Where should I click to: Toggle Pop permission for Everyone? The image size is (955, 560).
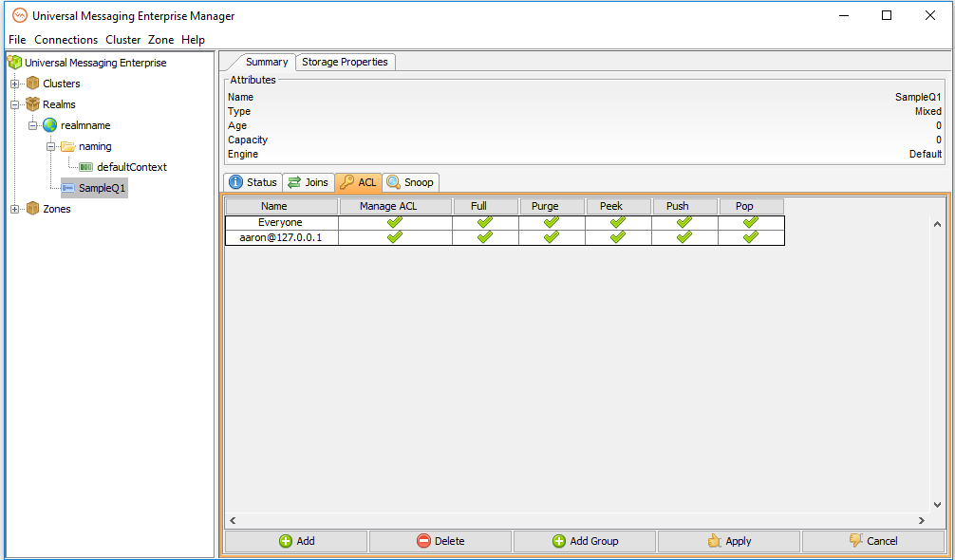tap(751, 223)
